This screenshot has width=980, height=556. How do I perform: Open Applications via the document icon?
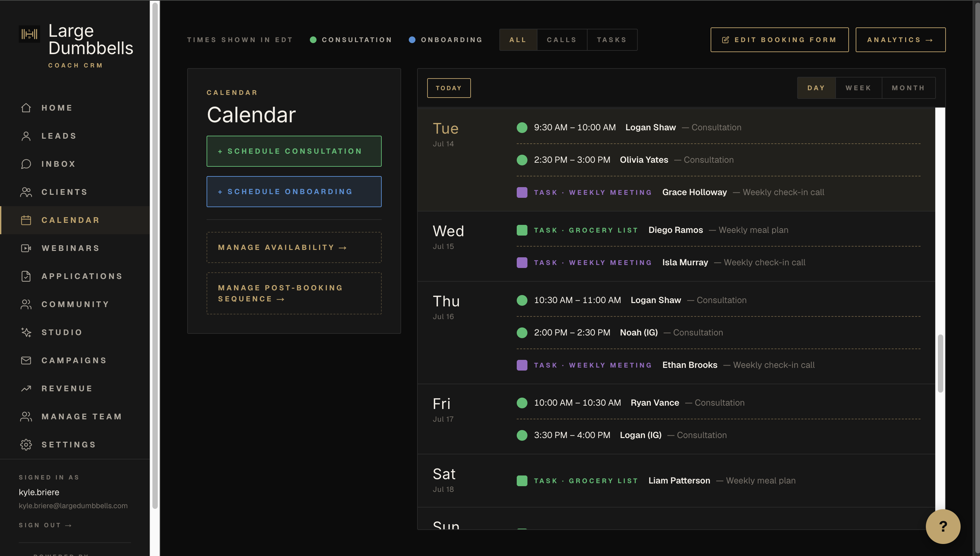[26, 276]
